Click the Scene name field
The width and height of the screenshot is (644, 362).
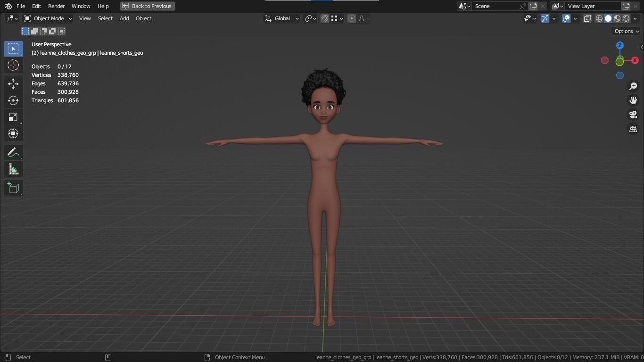(495, 6)
